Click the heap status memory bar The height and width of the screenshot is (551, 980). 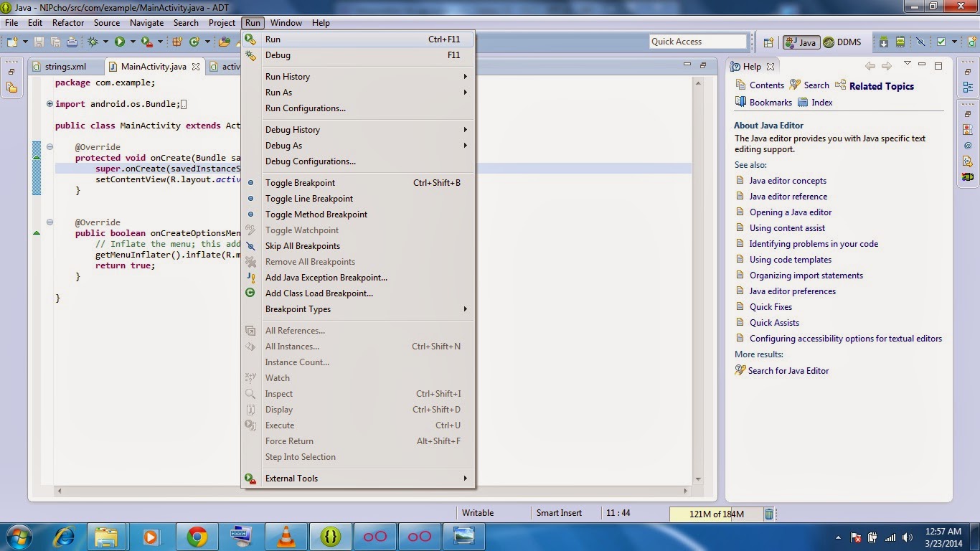click(x=715, y=514)
